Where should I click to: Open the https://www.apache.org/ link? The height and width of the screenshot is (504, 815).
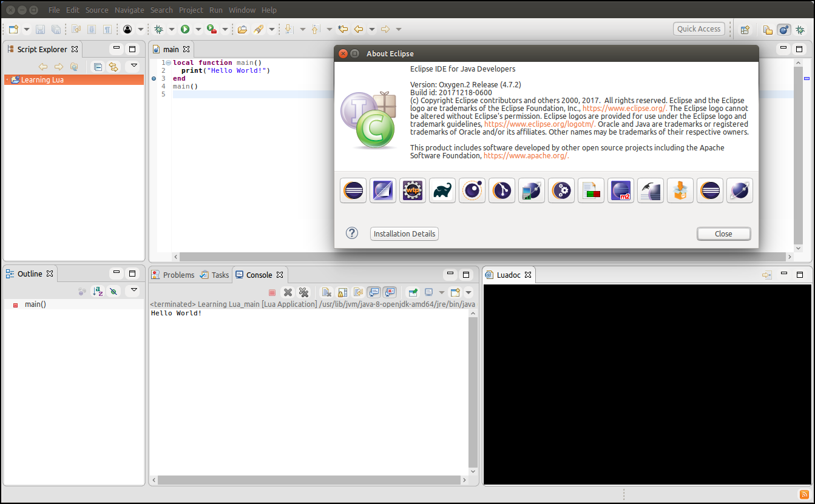pyautogui.click(x=526, y=155)
